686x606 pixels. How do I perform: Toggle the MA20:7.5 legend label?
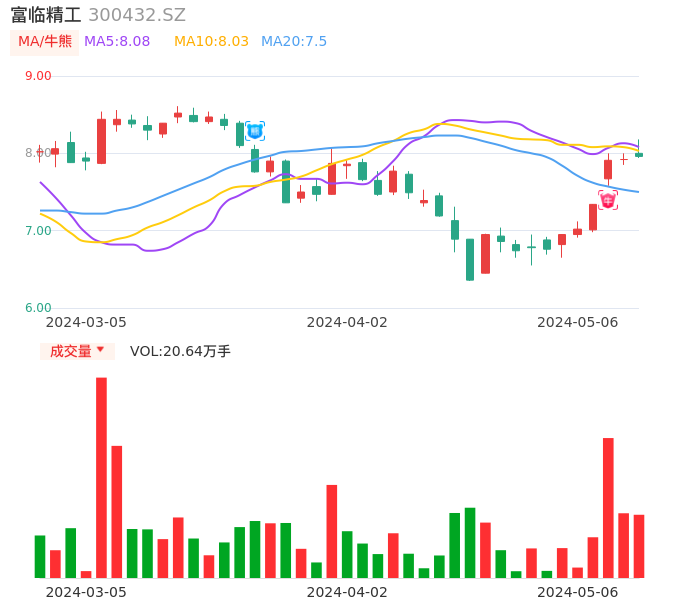coord(294,42)
